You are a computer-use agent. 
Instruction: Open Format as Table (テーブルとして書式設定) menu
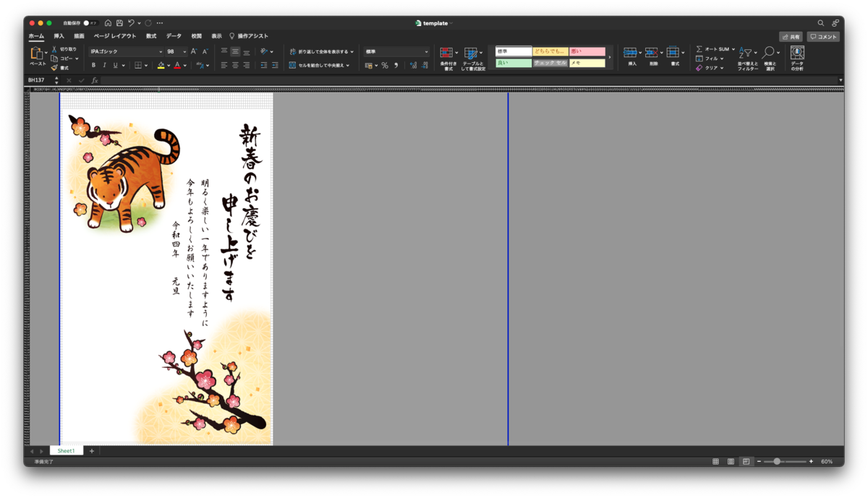tap(474, 59)
